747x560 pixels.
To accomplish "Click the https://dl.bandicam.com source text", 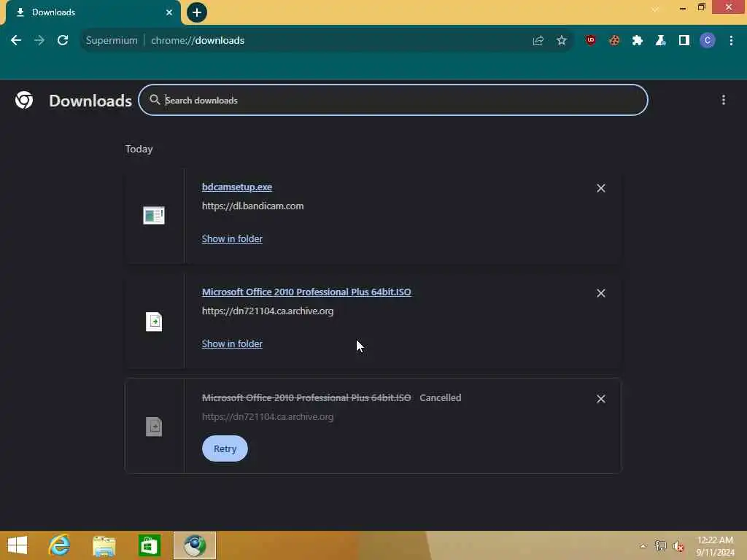I will (x=252, y=206).
